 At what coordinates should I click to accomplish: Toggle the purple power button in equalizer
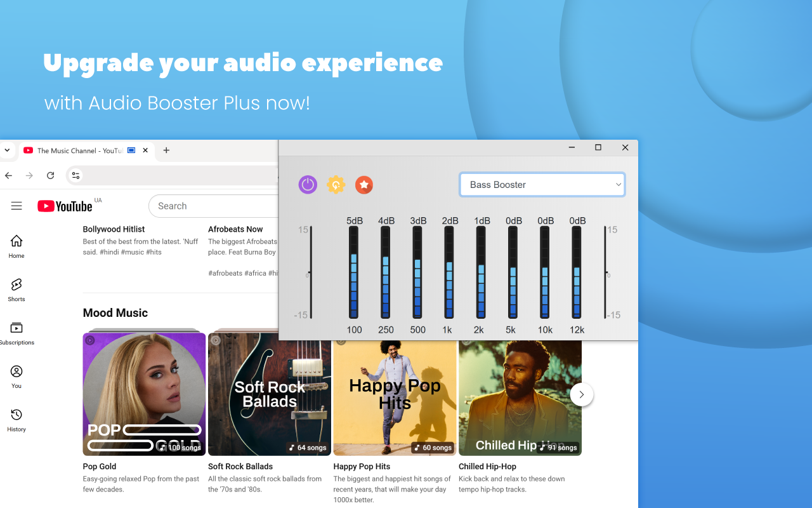pyautogui.click(x=308, y=185)
